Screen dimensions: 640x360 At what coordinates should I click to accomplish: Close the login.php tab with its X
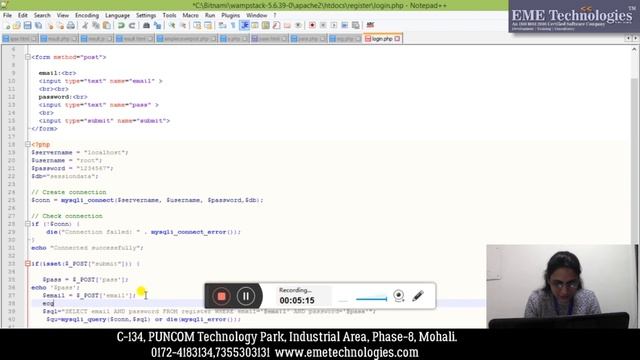(x=398, y=39)
